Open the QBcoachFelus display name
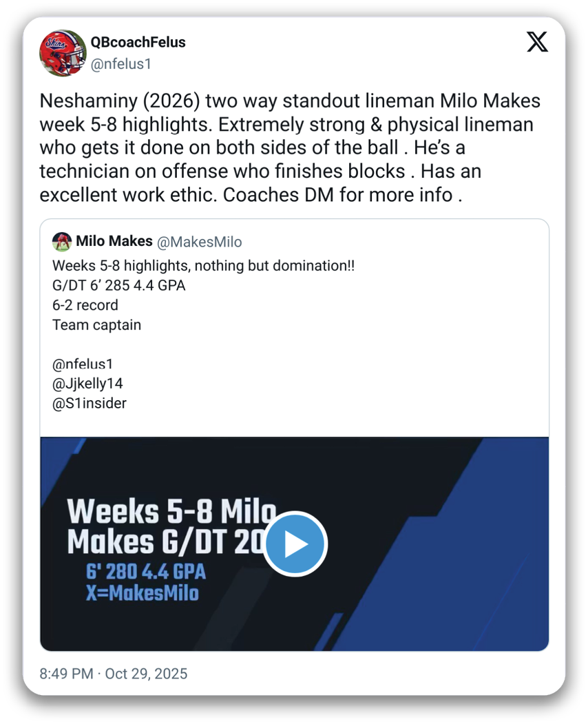 (138, 42)
